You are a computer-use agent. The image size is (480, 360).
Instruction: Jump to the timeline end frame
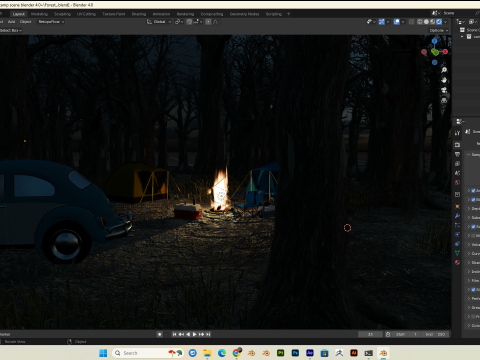click(208, 334)
